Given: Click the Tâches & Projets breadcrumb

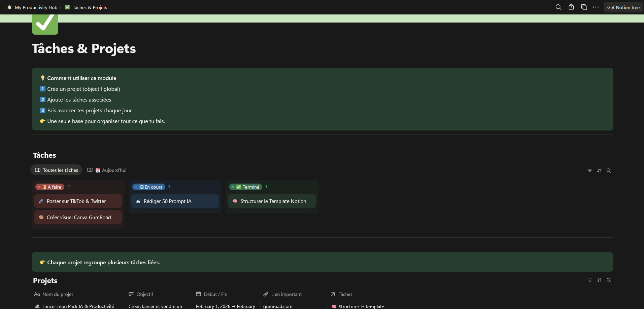Looking at the screenshot, I should click(x=86, y=7).
